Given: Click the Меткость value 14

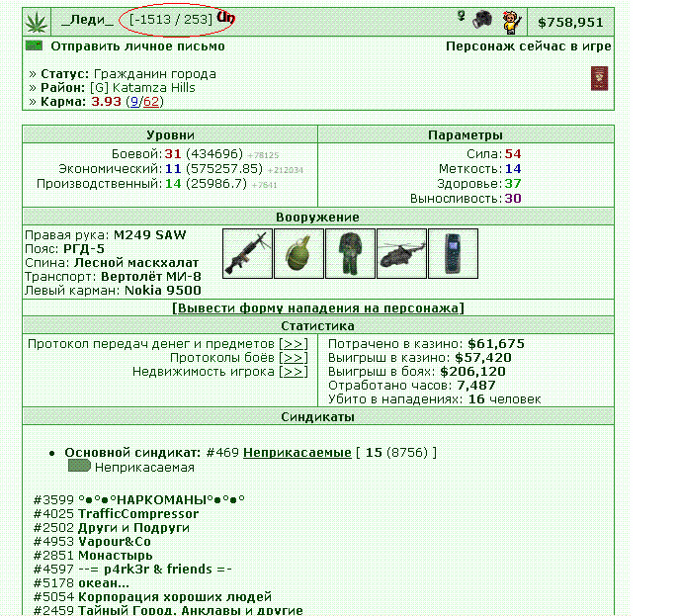Looking at the screenshot, I should tap(513, 168).
